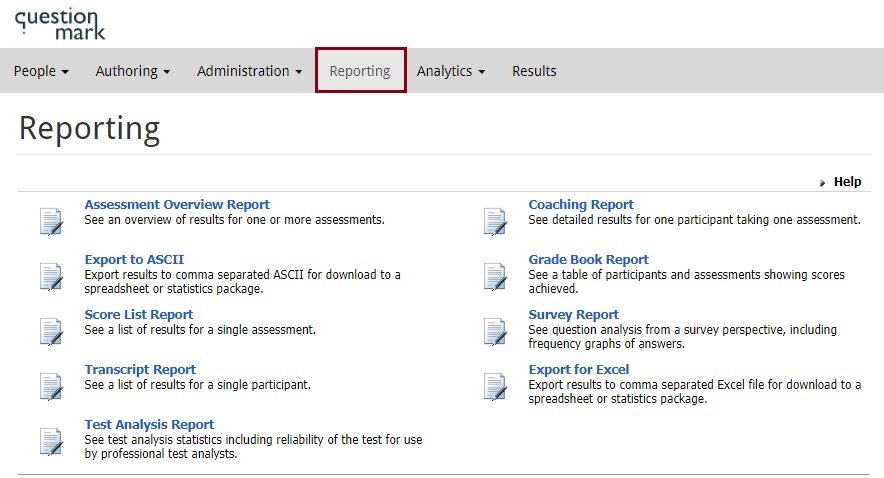Open the Grade Book Report link

[x=588, y=260]
